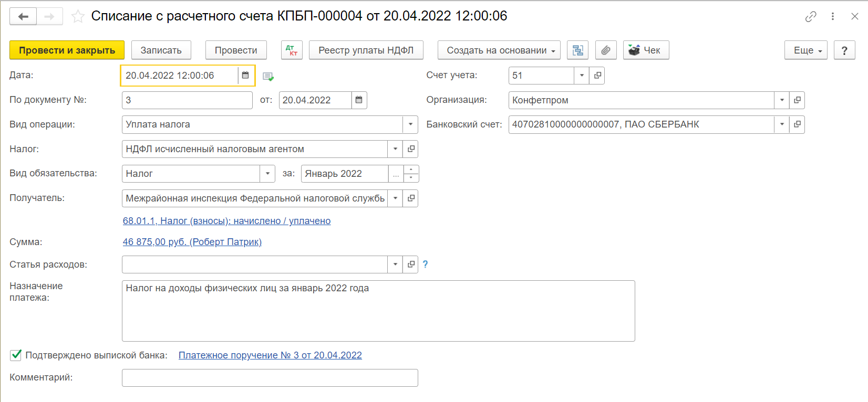Viewport: 868px width, 402px height.
Task: Click the paperclip attachments icon
Action: 606,50
